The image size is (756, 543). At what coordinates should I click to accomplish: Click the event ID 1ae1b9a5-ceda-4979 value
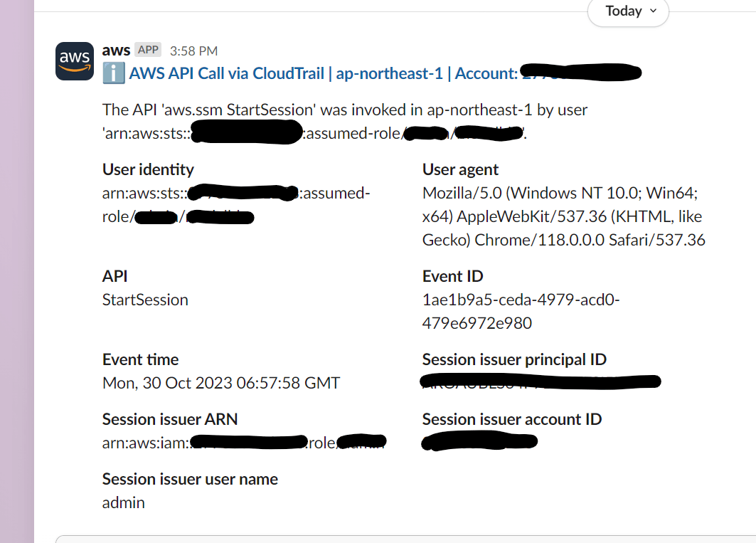point(521,311)
